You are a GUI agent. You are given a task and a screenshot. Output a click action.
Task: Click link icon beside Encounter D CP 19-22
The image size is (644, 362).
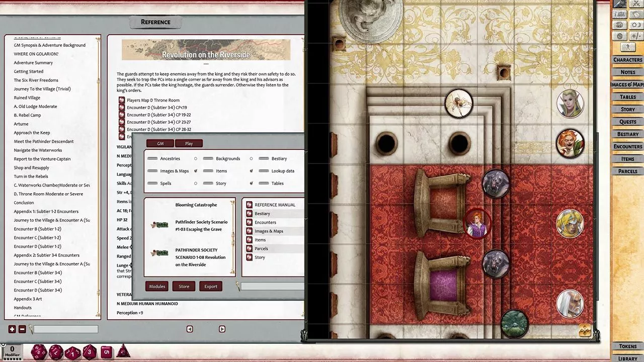point(121,115)
